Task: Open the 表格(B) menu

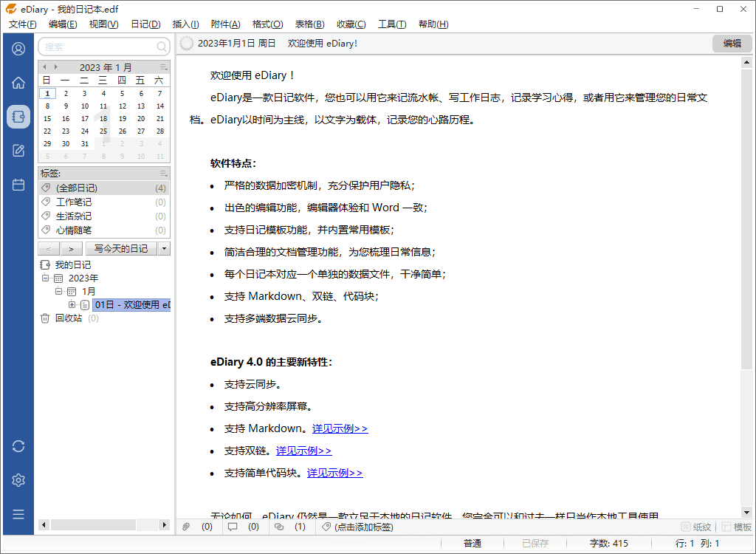Action: pos(309,24)
